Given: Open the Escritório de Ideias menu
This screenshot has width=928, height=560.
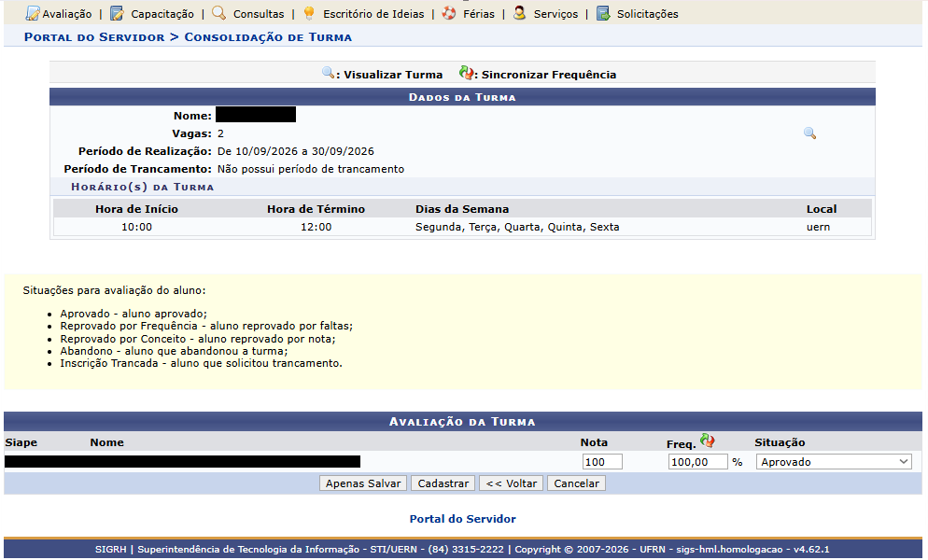Looking at the screenshot, I should [x=373, y=14].
